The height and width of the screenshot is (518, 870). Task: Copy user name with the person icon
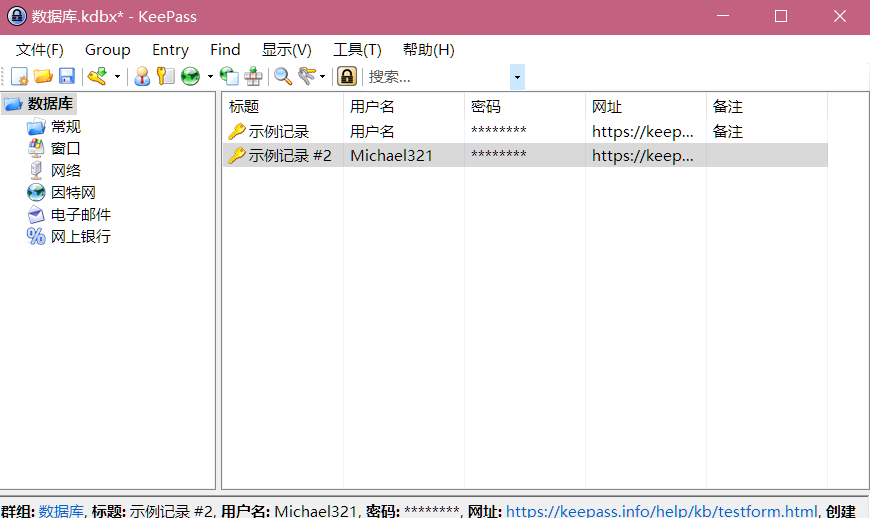[x=142, y=76]
